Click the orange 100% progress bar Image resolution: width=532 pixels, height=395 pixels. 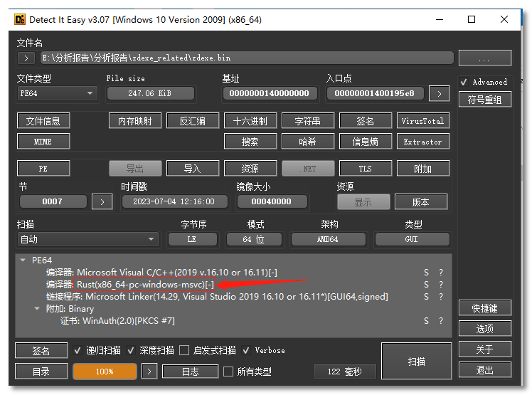[105, 372]
